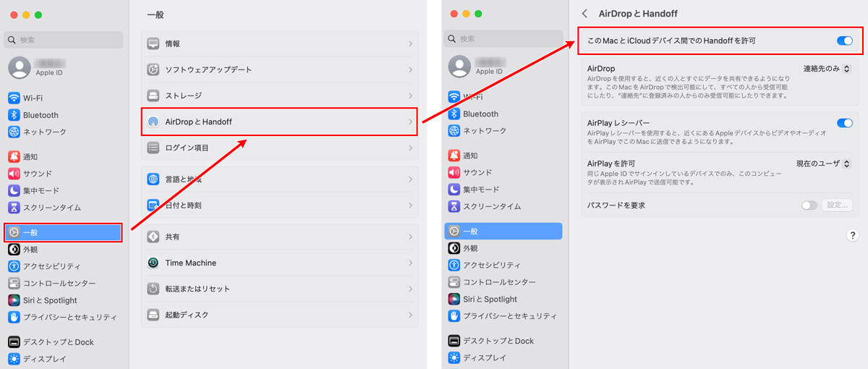This screenshot has height=369, width=868.
Task: Click 通知 bell icon in right window sidebar
Action: 454,156
